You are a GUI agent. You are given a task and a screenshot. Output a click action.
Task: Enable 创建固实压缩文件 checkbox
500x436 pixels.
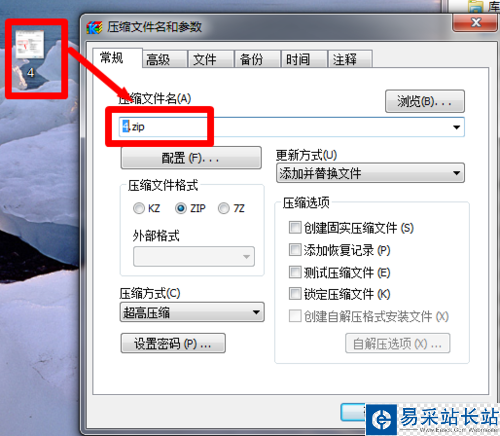coord(295,228)
